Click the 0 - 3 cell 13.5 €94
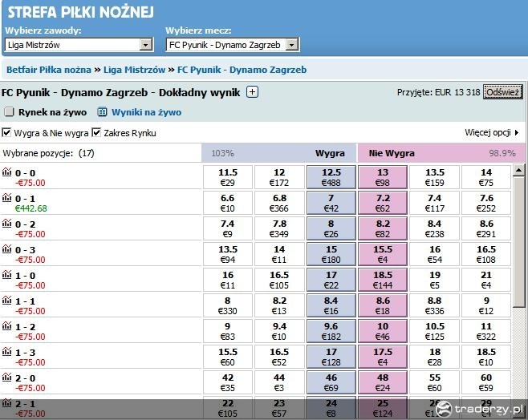Screen dimensions: 528x420 228,254
